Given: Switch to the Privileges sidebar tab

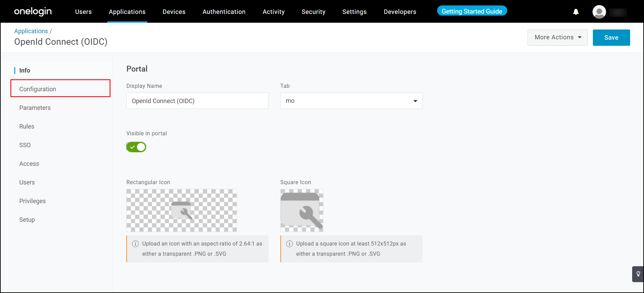Looking at the screenshot, I should point(33,201).
